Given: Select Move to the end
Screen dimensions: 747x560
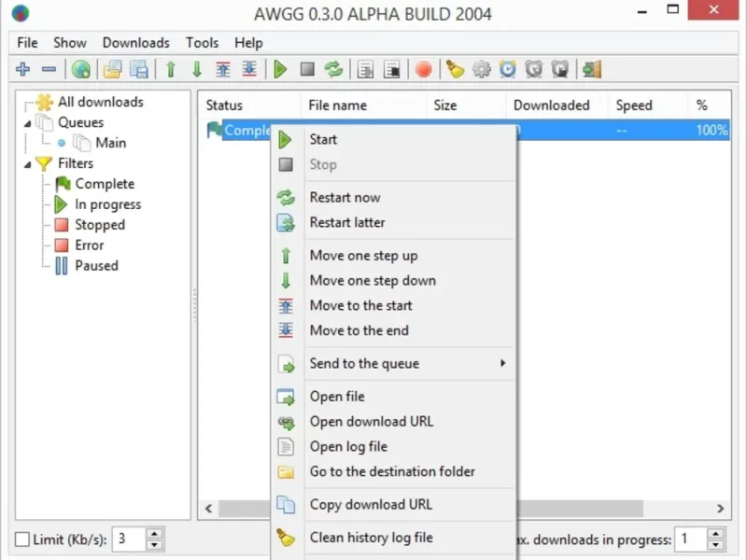Looking at the screenshot, I should tap(393, 330).
